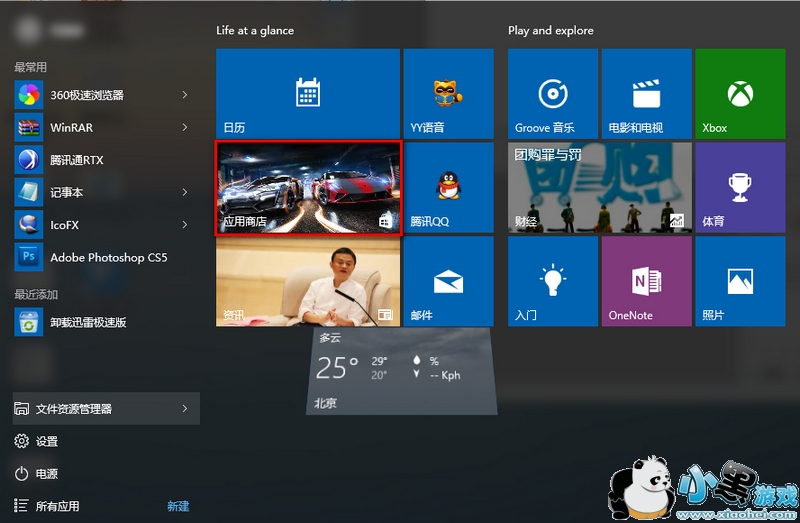This screenshot has height=523, width=800.
Task: Click 电源 power option
Action: coord(47,473)
